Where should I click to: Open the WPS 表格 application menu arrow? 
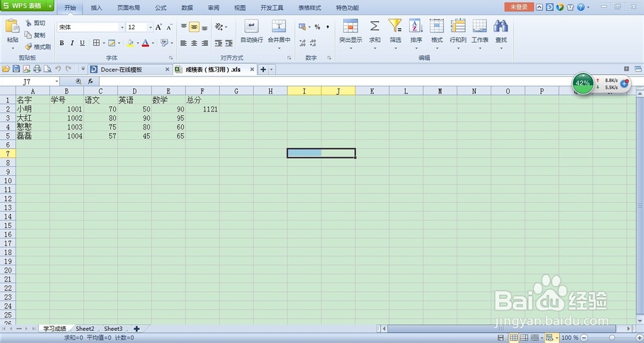click(x=50, y=6)
